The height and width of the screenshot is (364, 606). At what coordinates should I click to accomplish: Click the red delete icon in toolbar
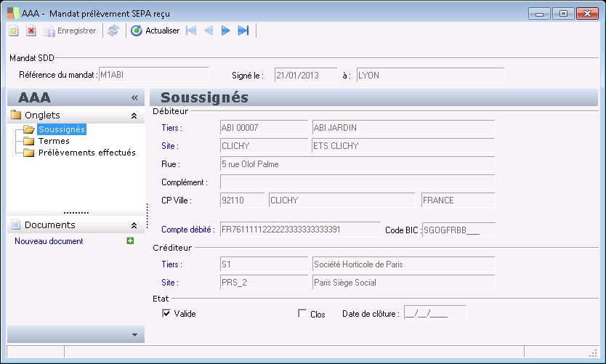(x=31, y=31)
